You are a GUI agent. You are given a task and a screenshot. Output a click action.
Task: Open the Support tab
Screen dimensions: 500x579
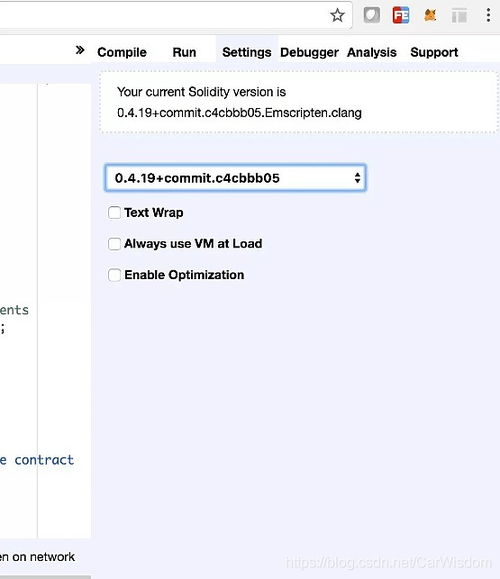[434, 52]
